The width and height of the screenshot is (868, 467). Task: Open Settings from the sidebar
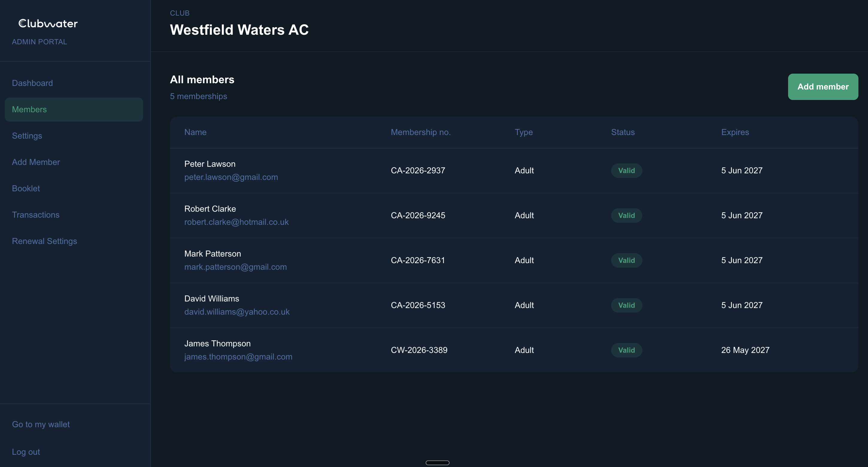[x=27, y=136]
